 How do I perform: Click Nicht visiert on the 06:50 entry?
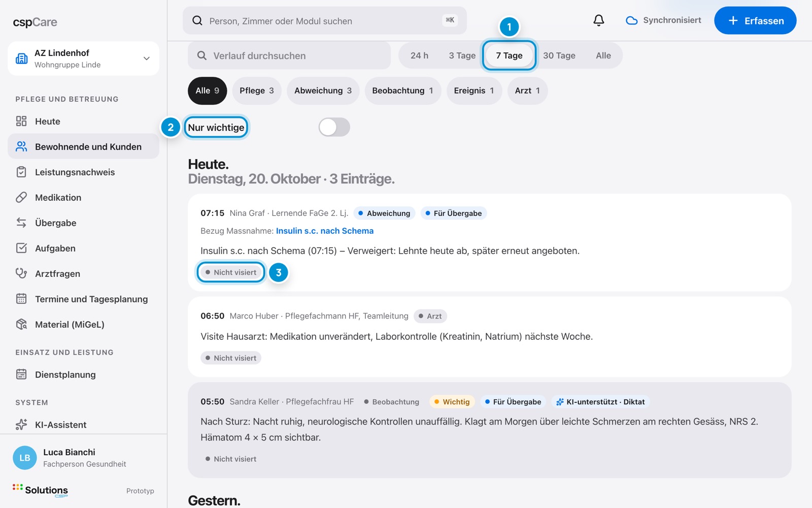pos(231,358)
